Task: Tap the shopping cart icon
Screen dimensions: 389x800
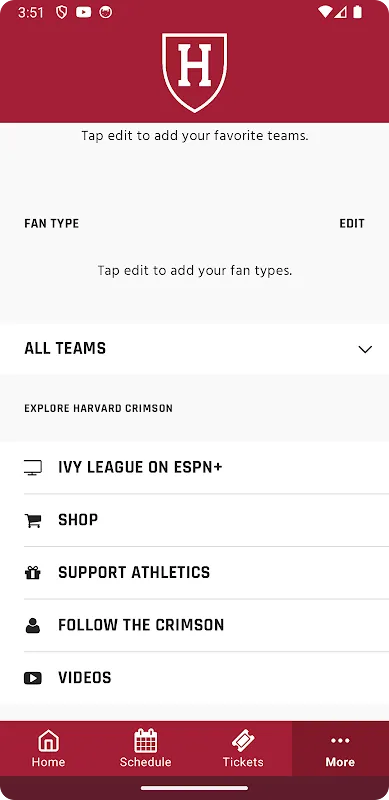Action: tap(33, 520)
